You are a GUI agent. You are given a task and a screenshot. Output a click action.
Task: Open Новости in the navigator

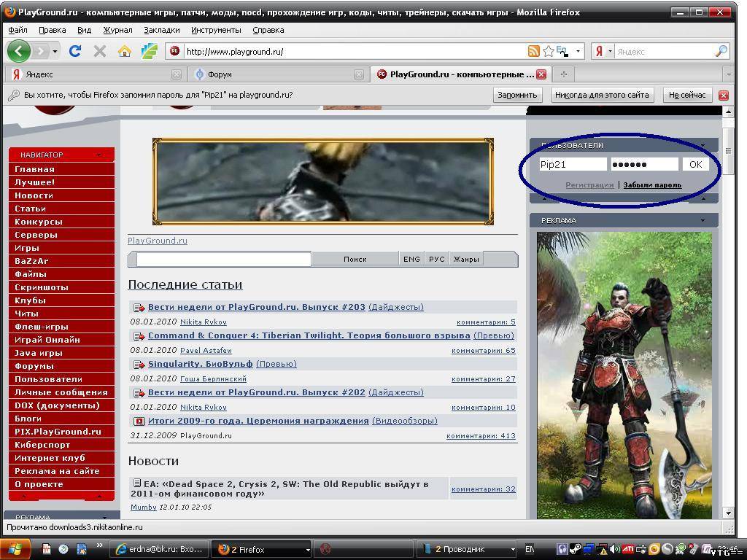click(61, 195)
